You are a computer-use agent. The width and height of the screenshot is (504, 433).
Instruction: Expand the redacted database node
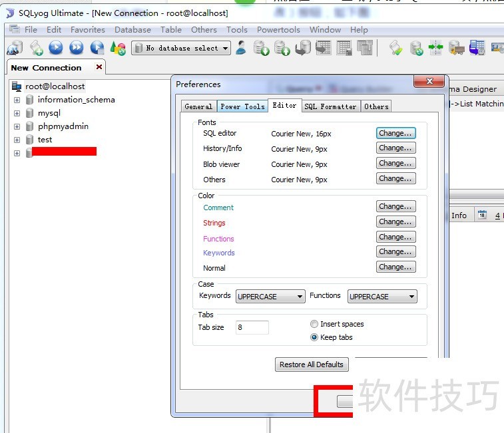[x=17, y=153]
